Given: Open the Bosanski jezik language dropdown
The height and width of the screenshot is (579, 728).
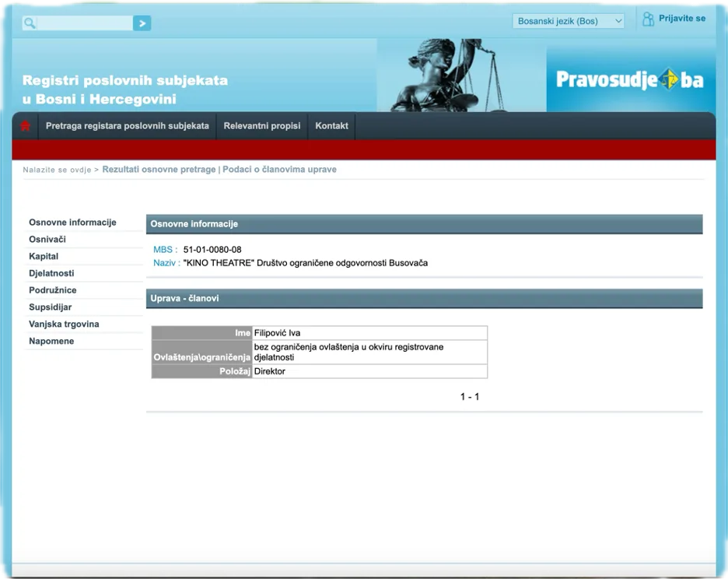Looking at the screenshot, I should 569,21.
